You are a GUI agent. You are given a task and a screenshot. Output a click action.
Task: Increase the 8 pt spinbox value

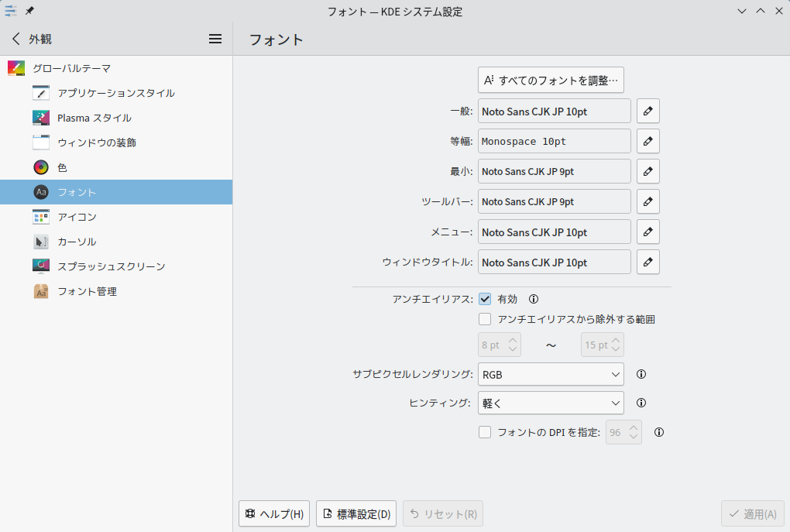pos(513,340)
